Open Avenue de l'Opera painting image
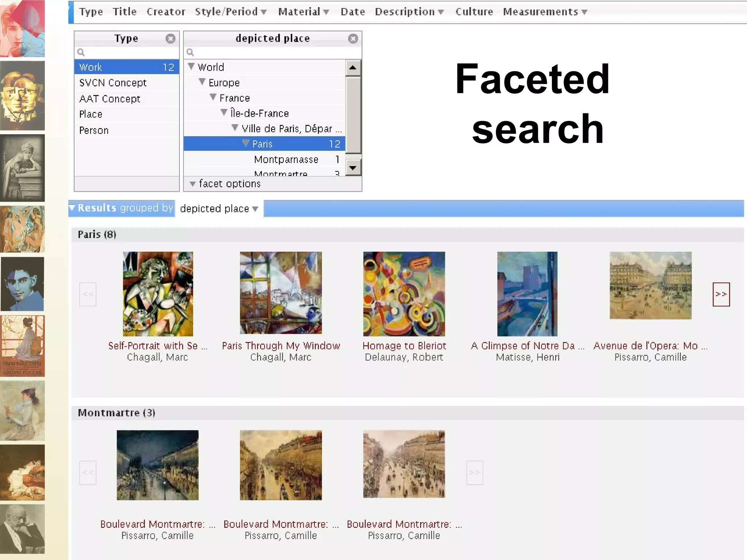This screenshot has width=747, height=560. click(x=651, y=285)
